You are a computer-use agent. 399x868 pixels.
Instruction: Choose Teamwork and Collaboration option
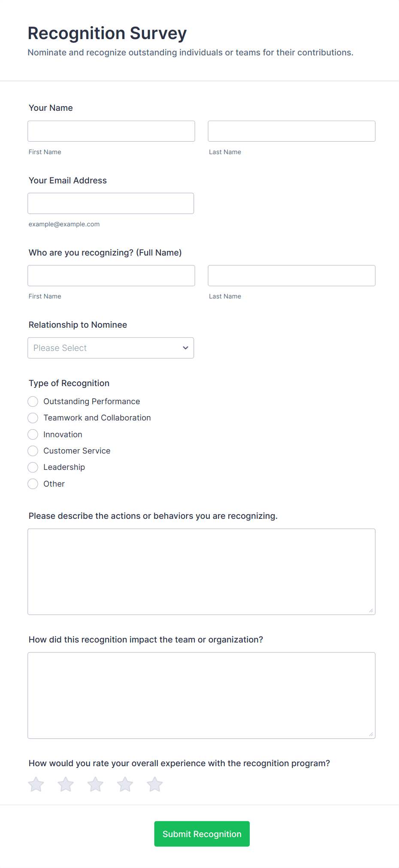tap(33, 417)
